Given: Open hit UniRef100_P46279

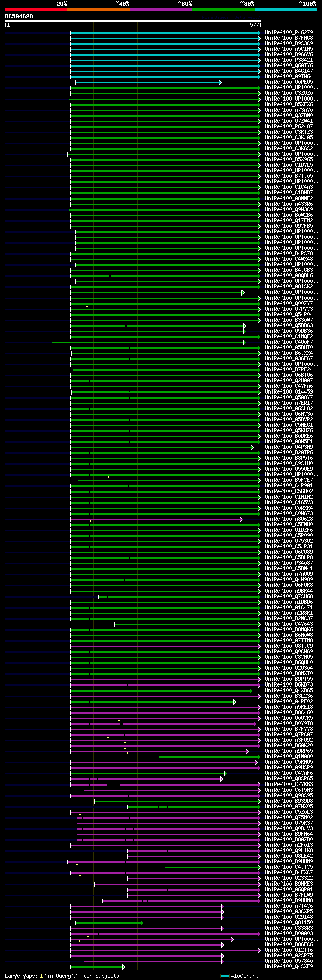Looking at the screenshot, I should click(289, 32).
